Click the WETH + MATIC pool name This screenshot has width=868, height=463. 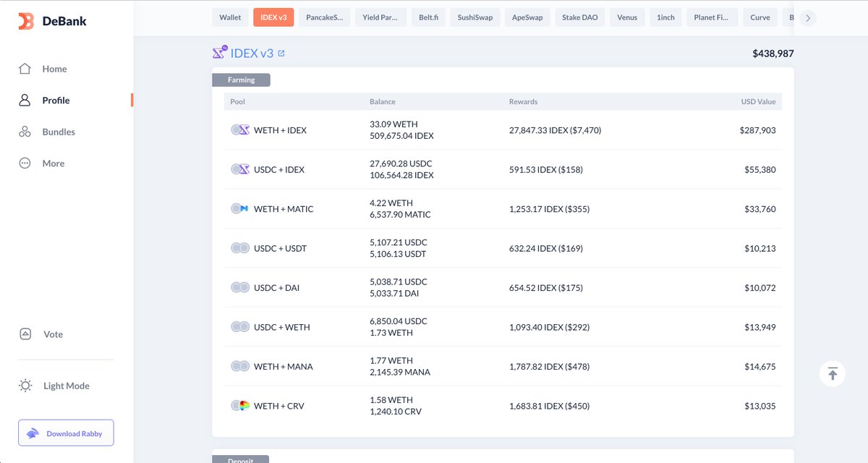click(284, 209)
